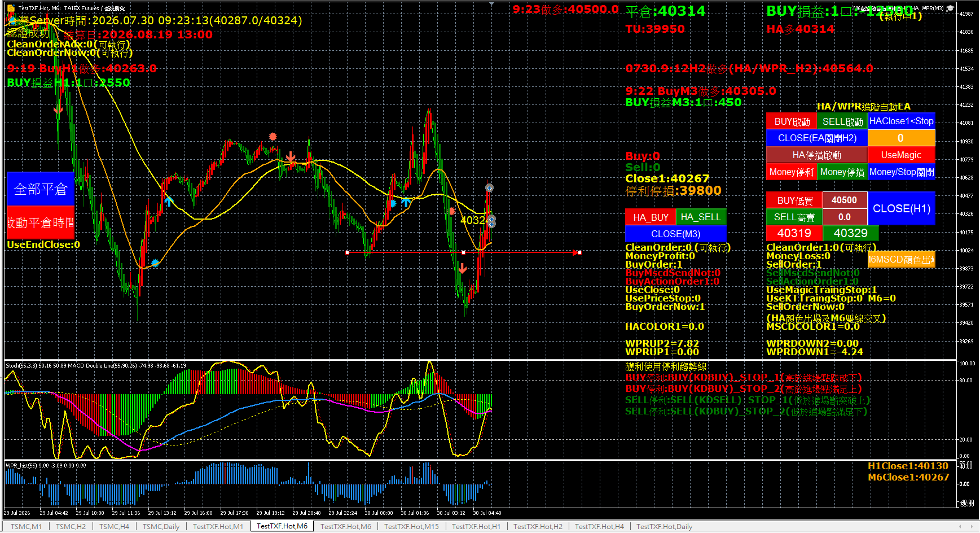Click the HA/WPR進階自動EA panel title
This screenshot has height=533, width=980.
[x=863, y=106]
